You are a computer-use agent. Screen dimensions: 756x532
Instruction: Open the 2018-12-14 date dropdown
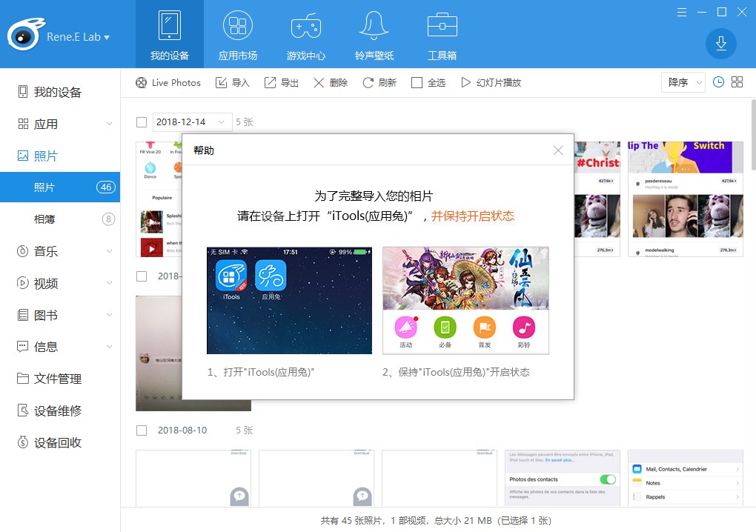(x=192, y=122)
